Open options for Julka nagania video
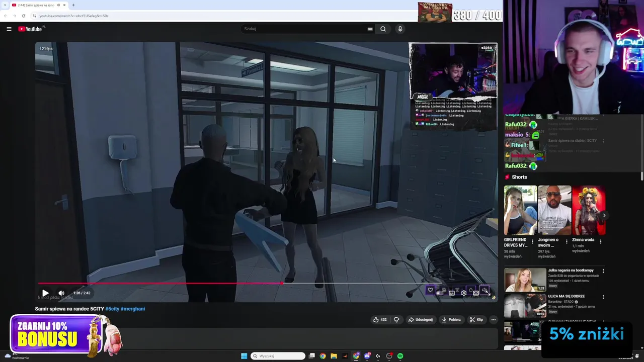 click(x=603, y=271)
